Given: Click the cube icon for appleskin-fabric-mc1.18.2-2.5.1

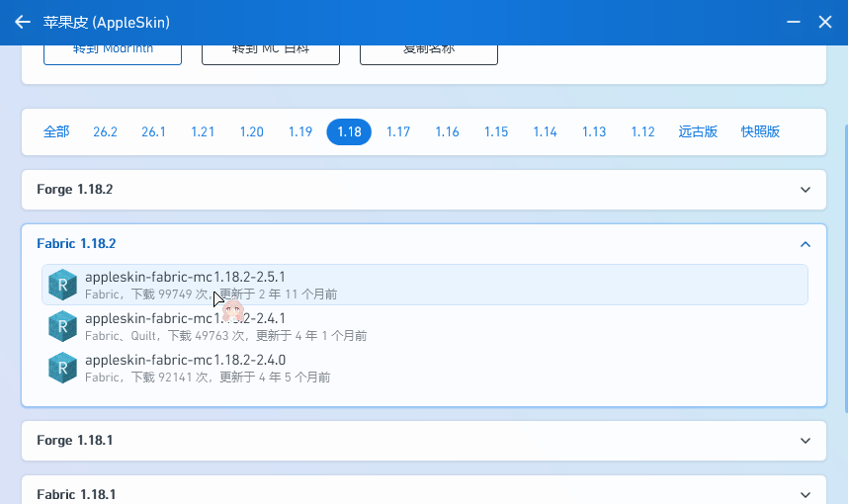Looking at the screenshot, I should (x=62, y=285).
